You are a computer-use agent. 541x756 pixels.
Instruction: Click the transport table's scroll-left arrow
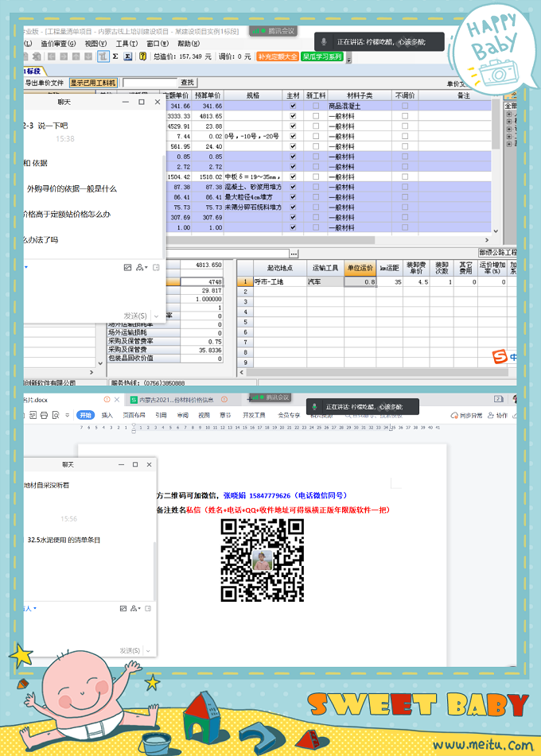(x=242, y=372)
